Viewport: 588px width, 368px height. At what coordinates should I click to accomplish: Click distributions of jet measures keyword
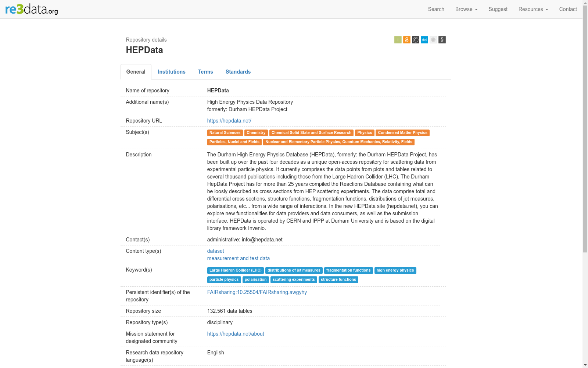tap(294, 270)
